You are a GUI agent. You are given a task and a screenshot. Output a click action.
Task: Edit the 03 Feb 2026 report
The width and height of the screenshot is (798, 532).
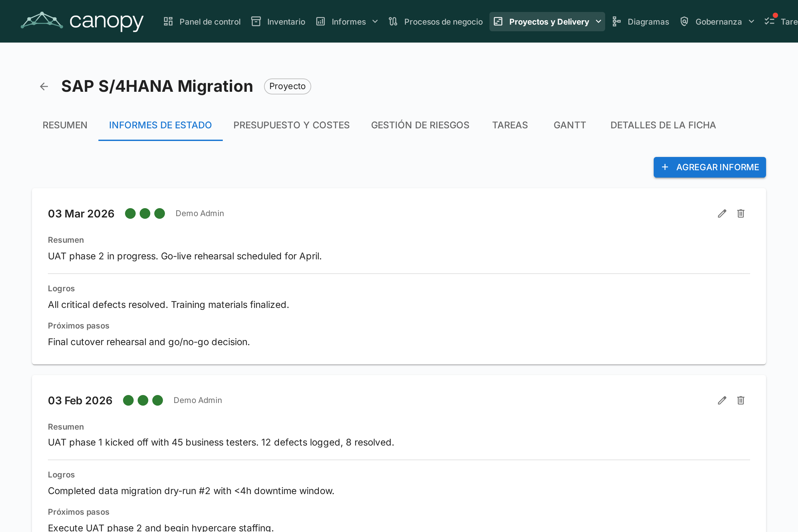click(722, 400)
